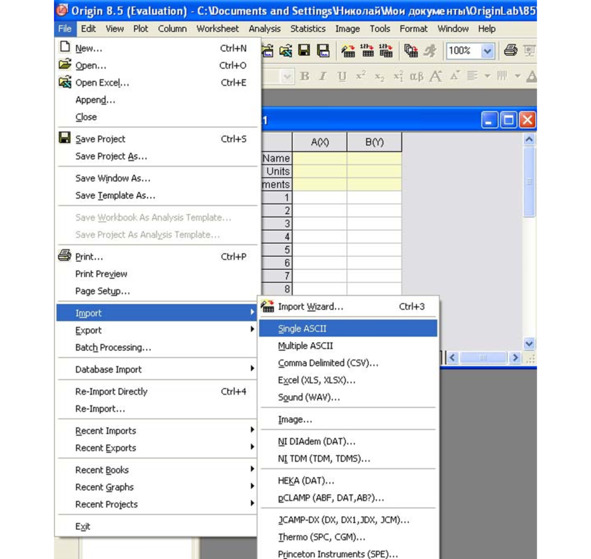Click the Greek αβ symbols icon
591x559 pixels.
[416, 77]
